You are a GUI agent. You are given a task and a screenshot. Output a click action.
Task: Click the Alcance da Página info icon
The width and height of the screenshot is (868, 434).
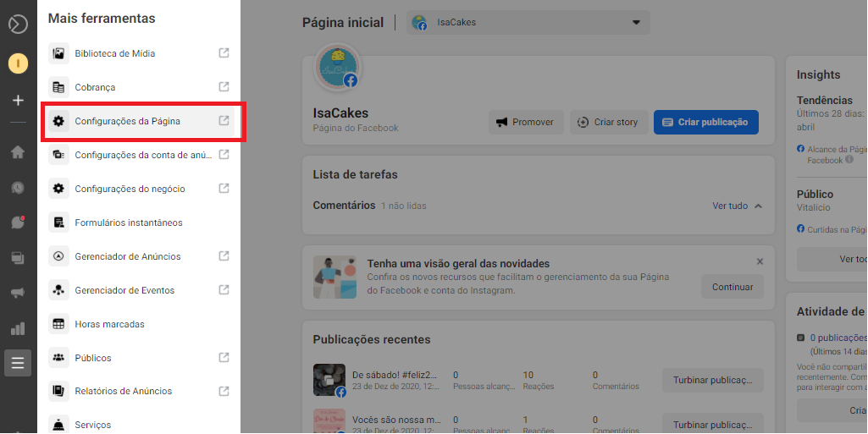click(849, 160)
